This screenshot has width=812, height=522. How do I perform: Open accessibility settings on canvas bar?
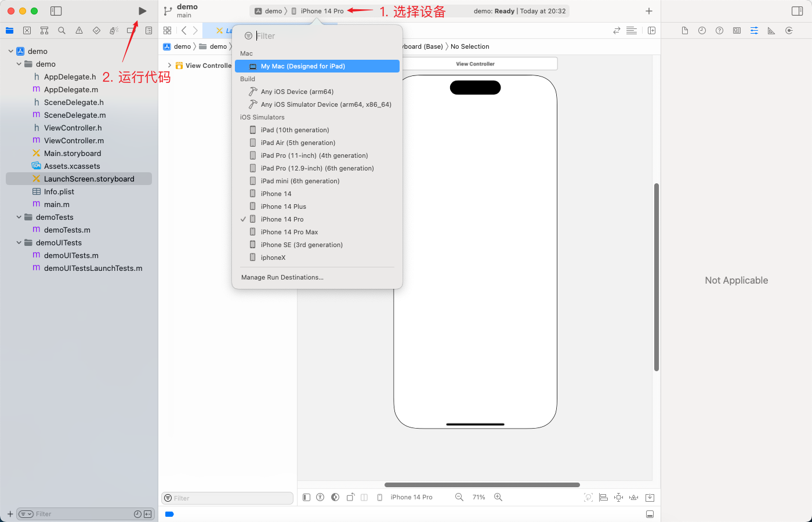(320, 497)
